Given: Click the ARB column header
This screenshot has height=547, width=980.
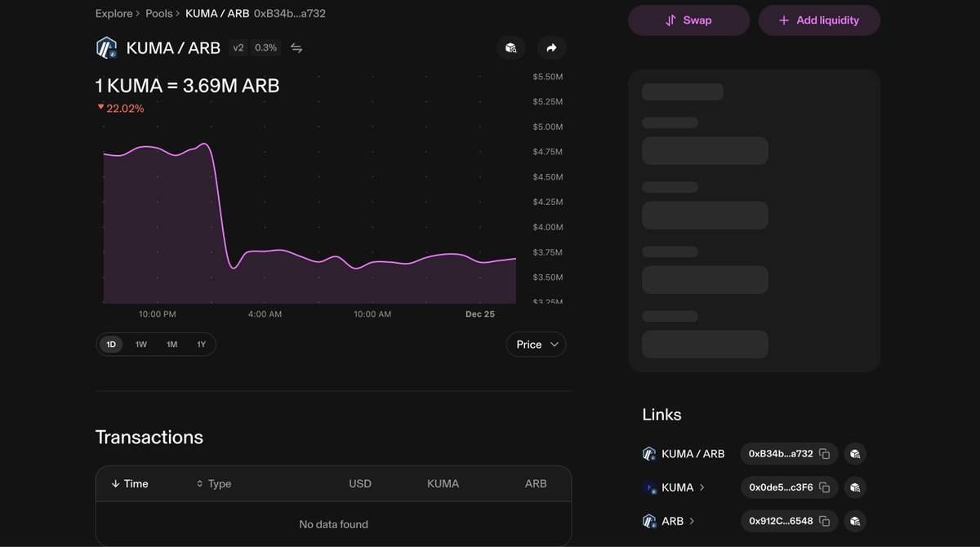Looking at the screenshot, I should [x=536, y=484].
